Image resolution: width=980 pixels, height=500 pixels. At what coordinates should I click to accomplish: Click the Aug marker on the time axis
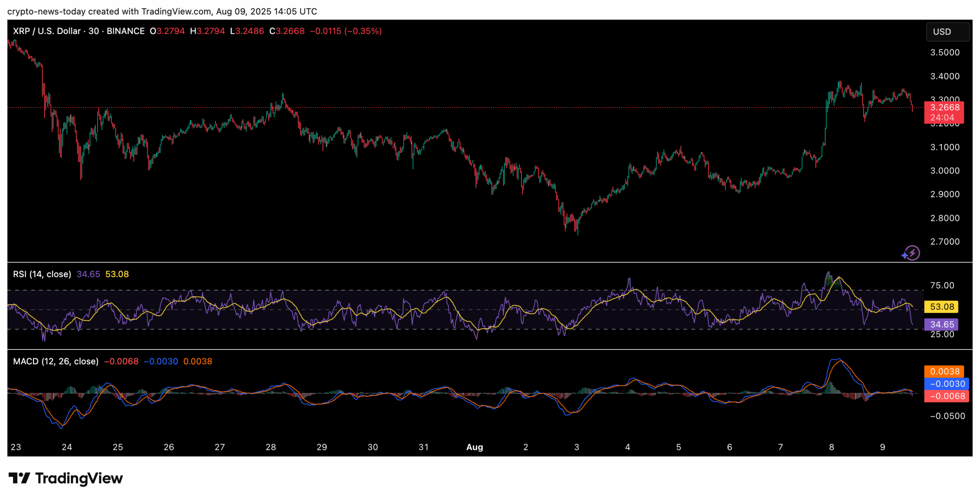coord(474,447)
